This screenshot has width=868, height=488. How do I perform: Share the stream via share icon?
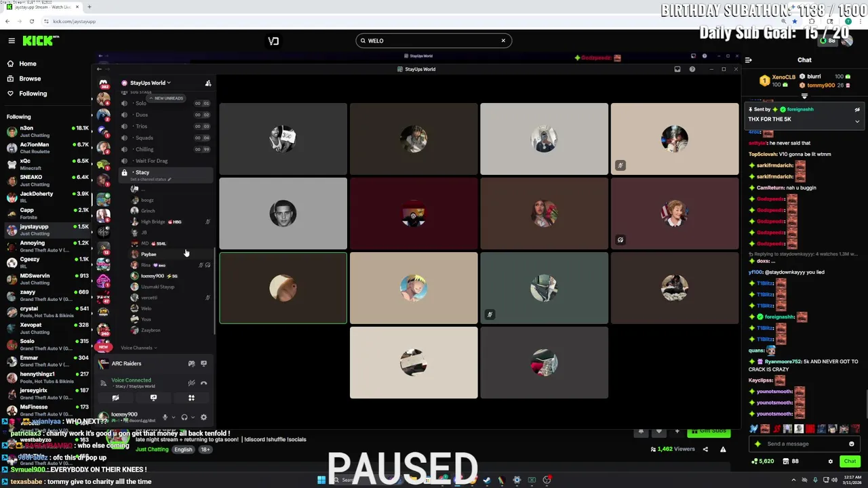705,449
